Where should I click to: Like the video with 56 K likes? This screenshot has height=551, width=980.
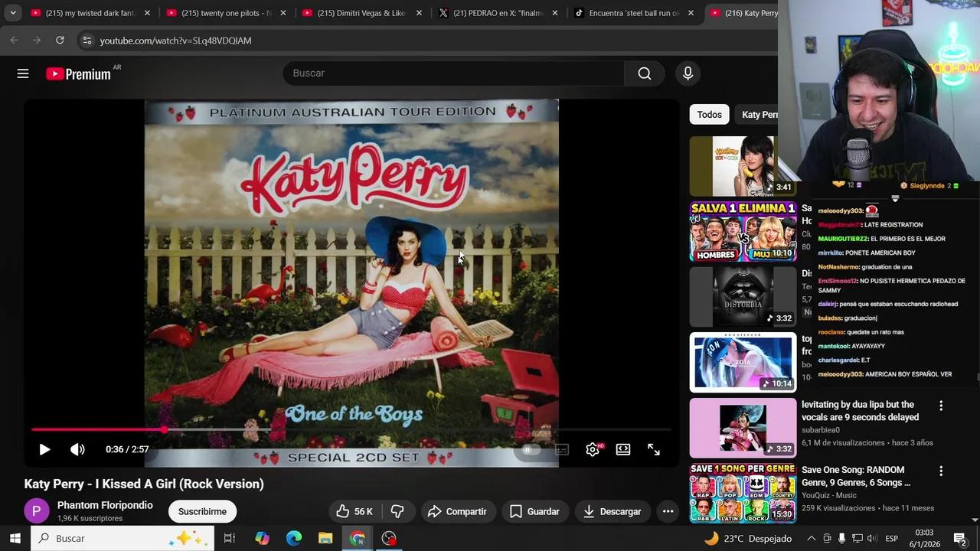coord(354,511)
